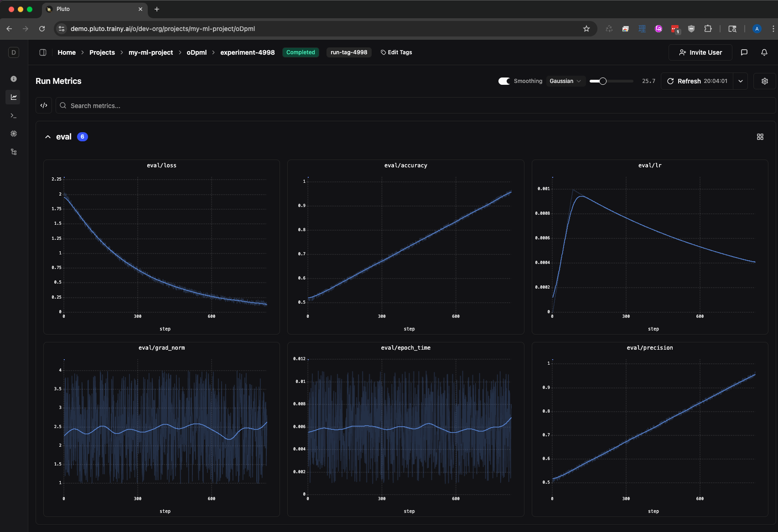778x532 pixels.
Task: Open the chat feedback icon
Action: 744,52
